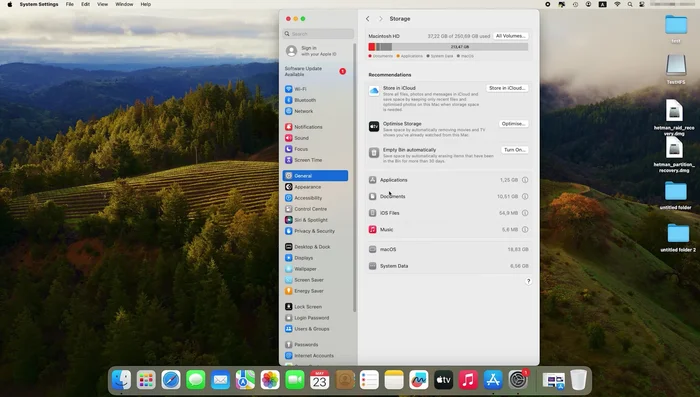Open the Help menu

click(x=146, y=4)
